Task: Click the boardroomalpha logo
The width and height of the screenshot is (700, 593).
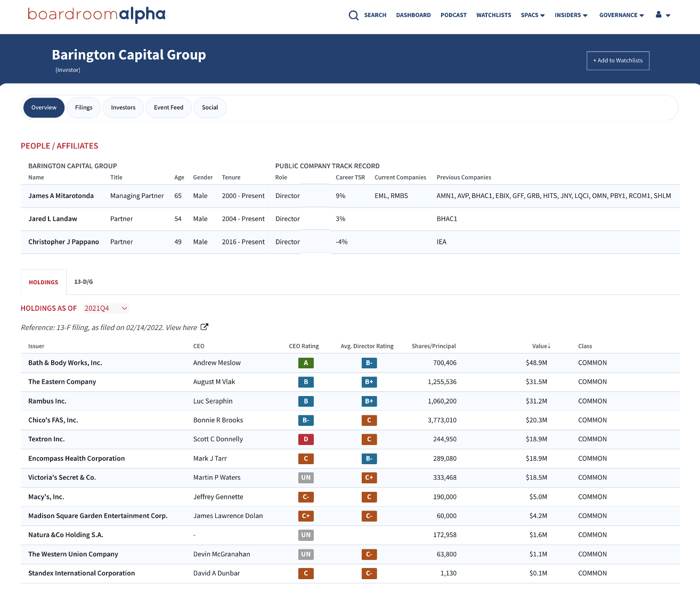Action: pos(96,15)
